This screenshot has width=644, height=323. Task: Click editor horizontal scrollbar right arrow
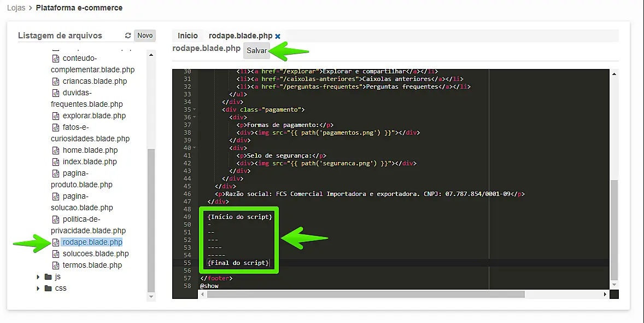pyautogui.click(x=605, y=295)
